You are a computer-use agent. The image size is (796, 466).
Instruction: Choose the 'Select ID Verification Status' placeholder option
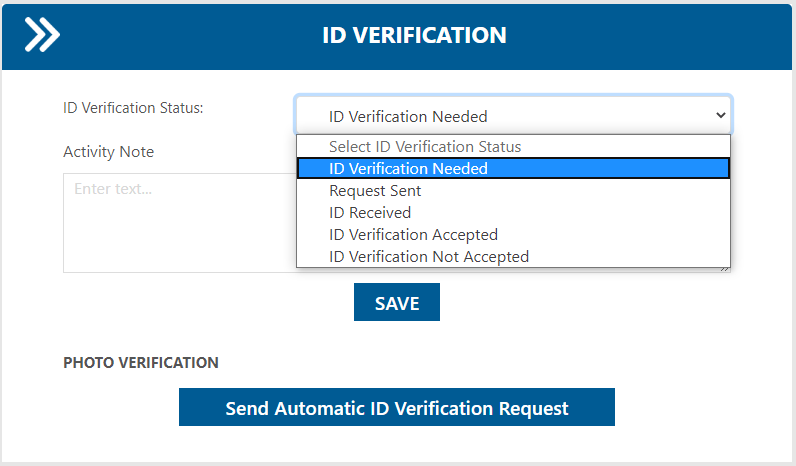point(424,147)
